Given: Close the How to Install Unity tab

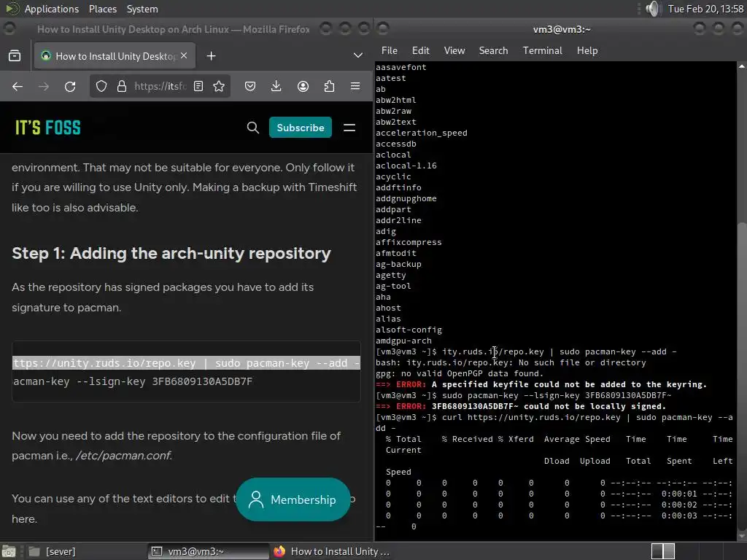Looking at the screenshot, I should [185, 55].
